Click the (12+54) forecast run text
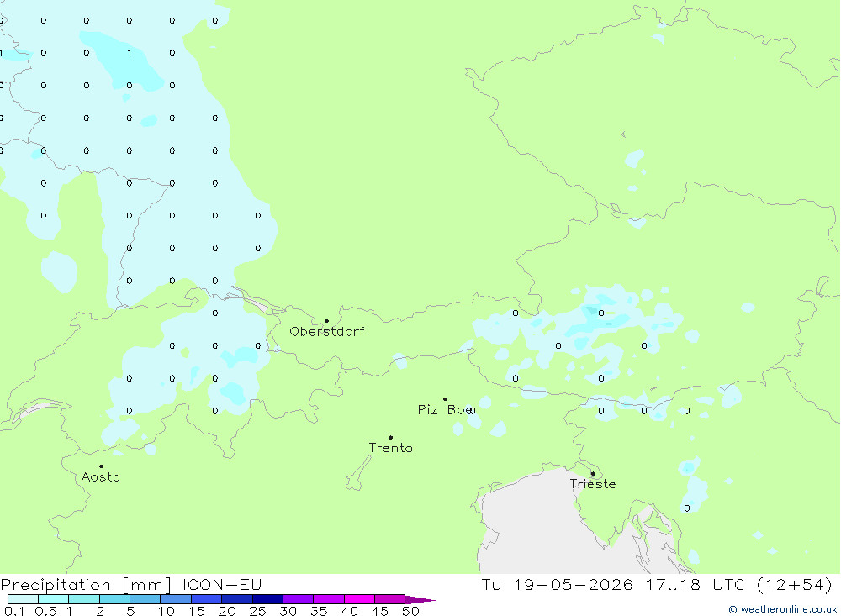Screen dimensions: 841x616 coord(795,585)
